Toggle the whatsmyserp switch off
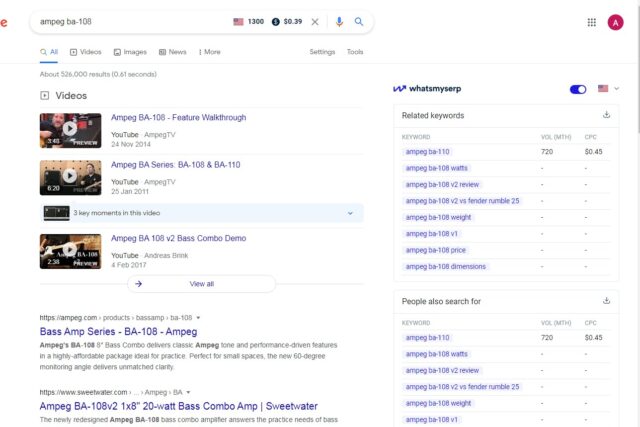 point(578,89)
